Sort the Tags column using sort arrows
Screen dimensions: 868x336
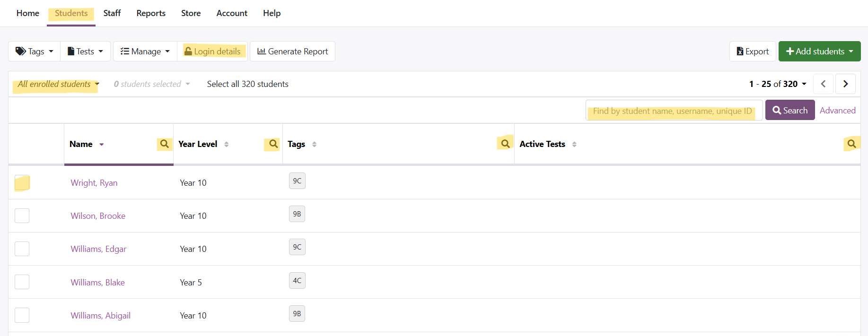(315, 144)
